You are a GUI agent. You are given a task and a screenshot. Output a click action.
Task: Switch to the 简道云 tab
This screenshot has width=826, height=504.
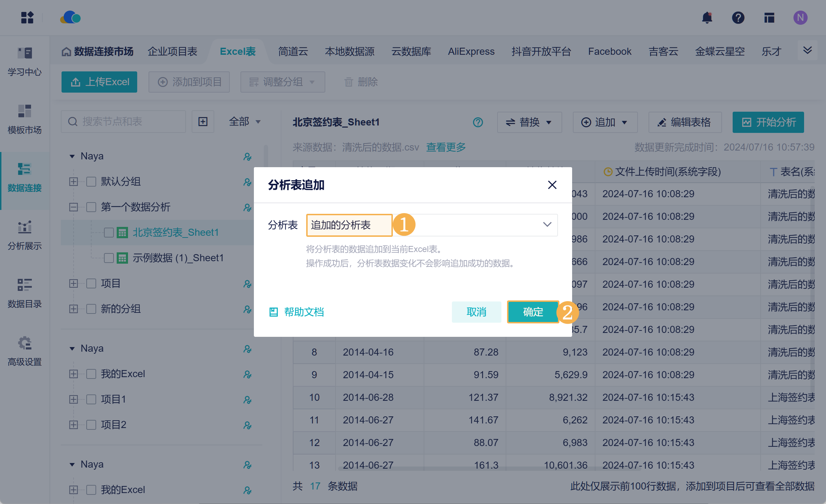click(293, 52)
